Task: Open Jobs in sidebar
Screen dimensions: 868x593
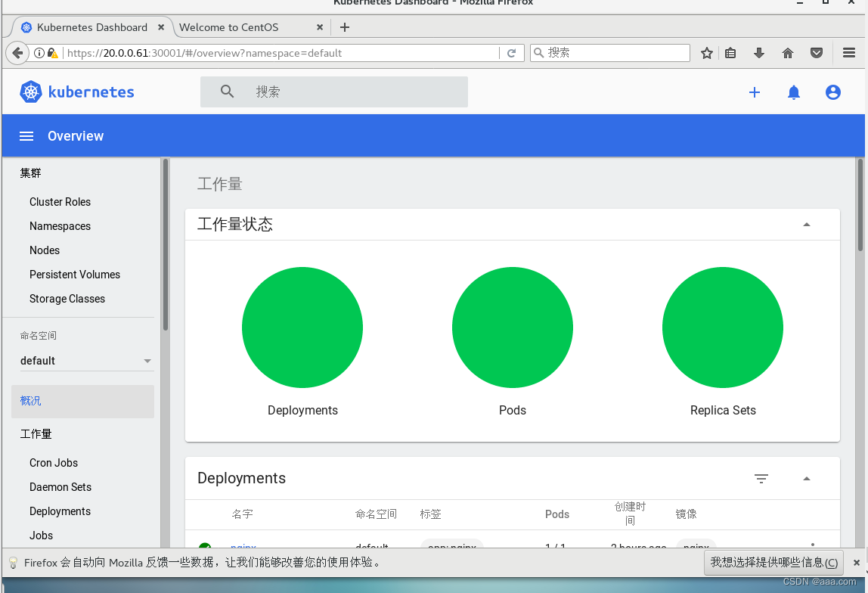Action: (41, 536)
